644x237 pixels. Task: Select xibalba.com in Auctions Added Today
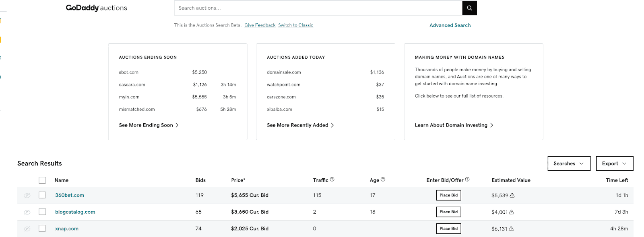click(x=279, y=109)
